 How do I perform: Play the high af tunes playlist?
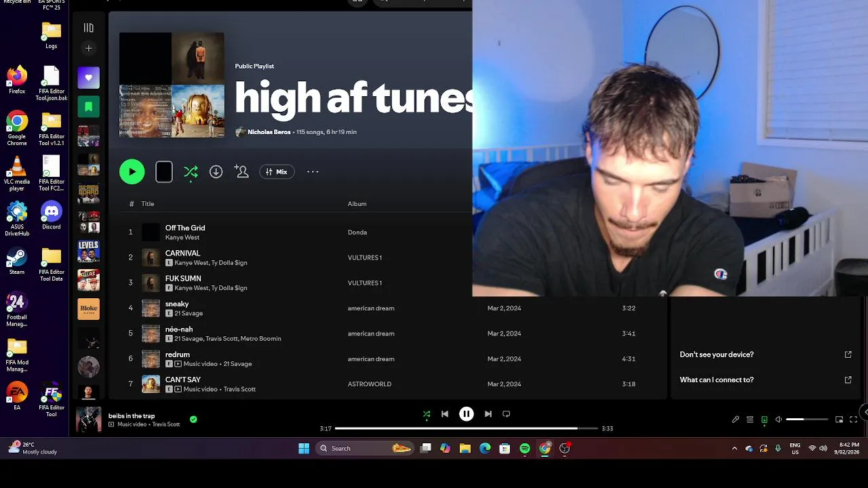tap(132, 171)
